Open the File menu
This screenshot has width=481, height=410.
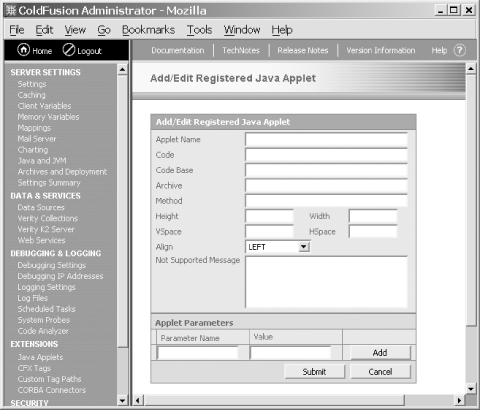pos(17,30)
